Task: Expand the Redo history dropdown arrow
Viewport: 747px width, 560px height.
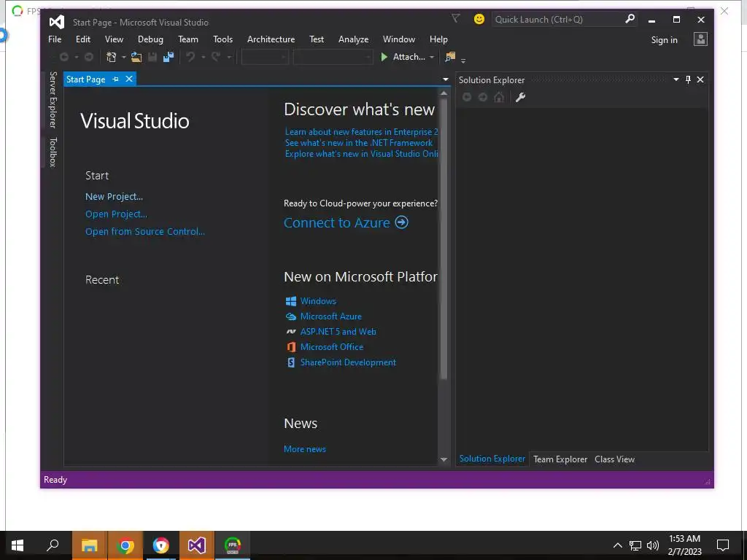Action: (228, 57)
